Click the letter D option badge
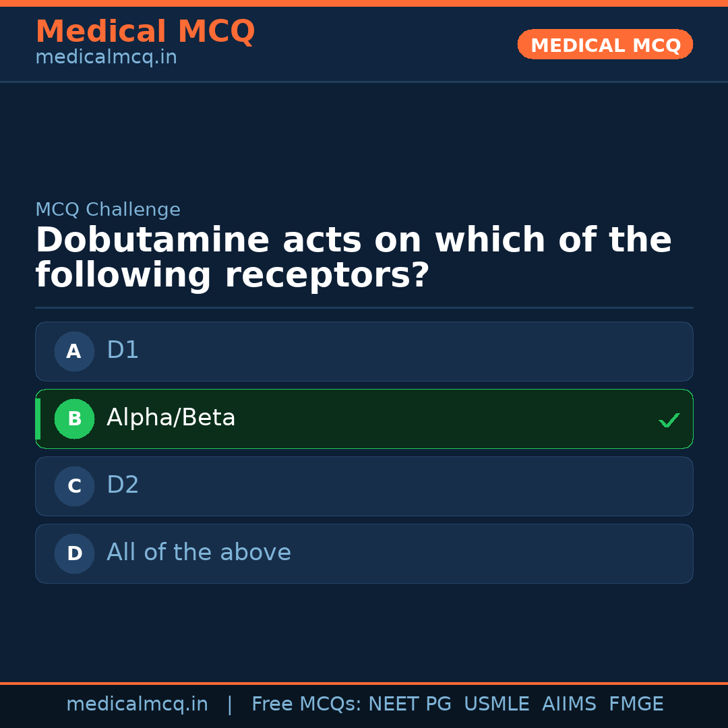Image resolution: width=728 pixels, height=728 pixels. click(x=74, y=553)
